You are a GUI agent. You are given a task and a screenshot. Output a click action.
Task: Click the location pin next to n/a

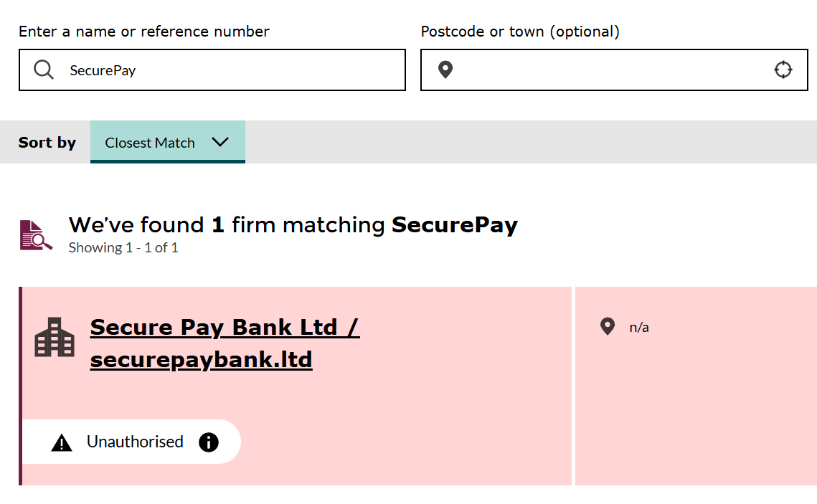pos(608,326)
